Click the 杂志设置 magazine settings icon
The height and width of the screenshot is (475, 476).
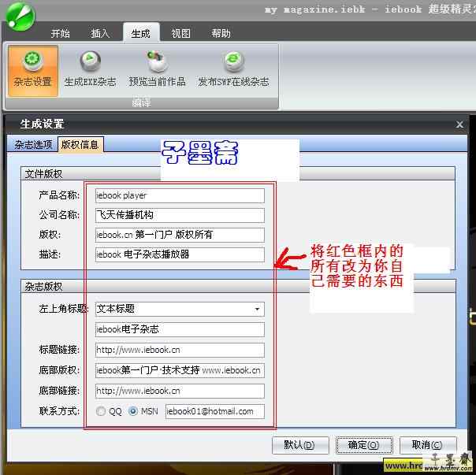pos(33,71)
